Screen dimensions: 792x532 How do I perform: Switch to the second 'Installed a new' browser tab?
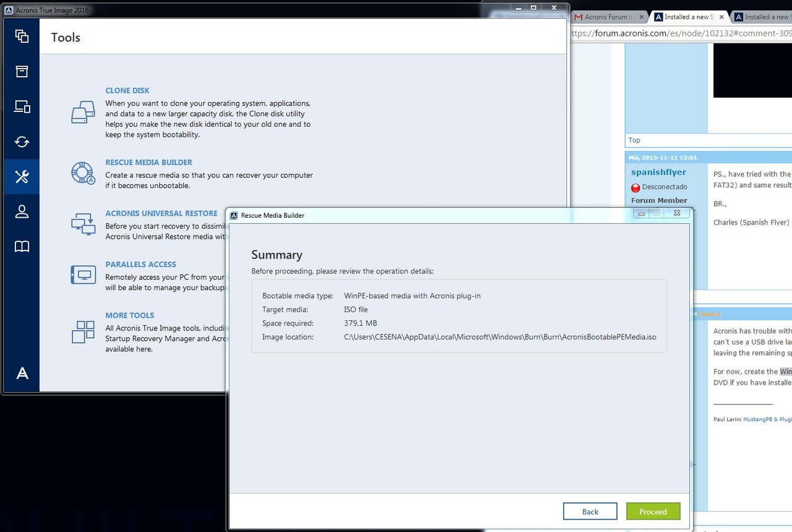[x=691, y=17]
